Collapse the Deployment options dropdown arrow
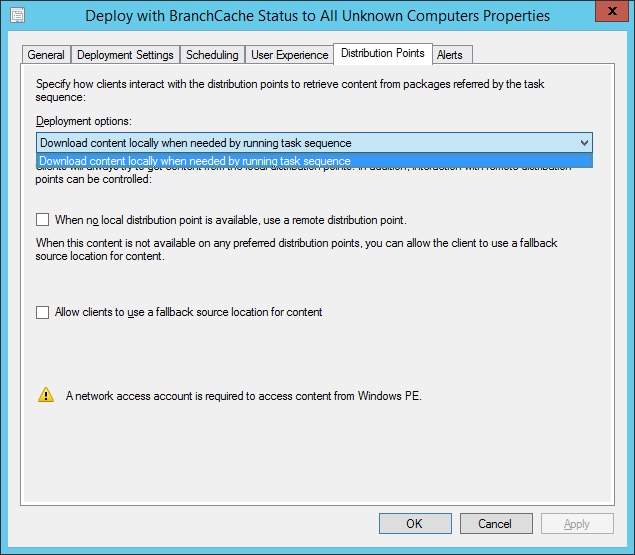635x555 pixels. click(x=584, y=143)
